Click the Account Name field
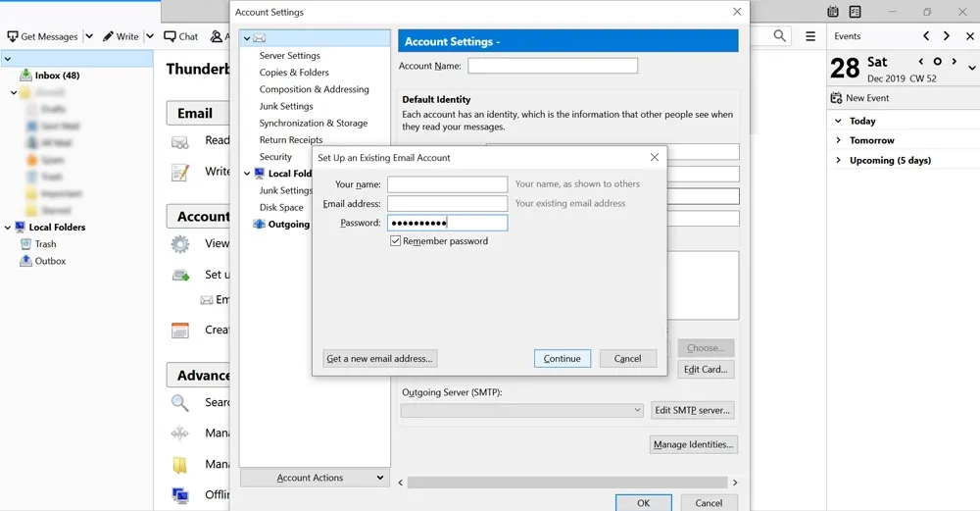 [x=553, y=66]
